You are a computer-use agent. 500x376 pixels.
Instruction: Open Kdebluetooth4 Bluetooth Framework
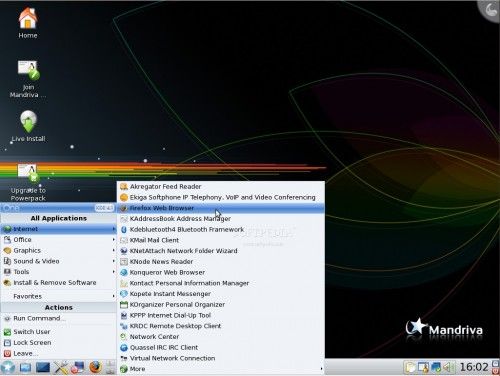[x=221, y=229]
